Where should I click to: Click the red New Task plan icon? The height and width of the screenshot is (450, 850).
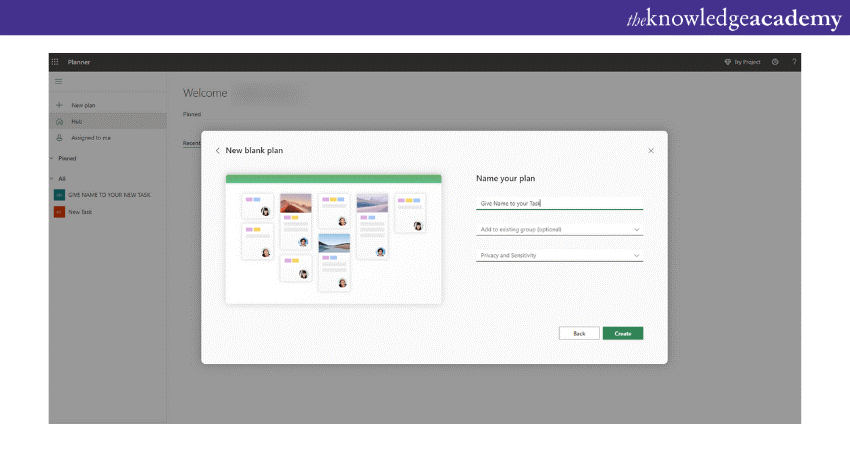(x=59, y=212)
